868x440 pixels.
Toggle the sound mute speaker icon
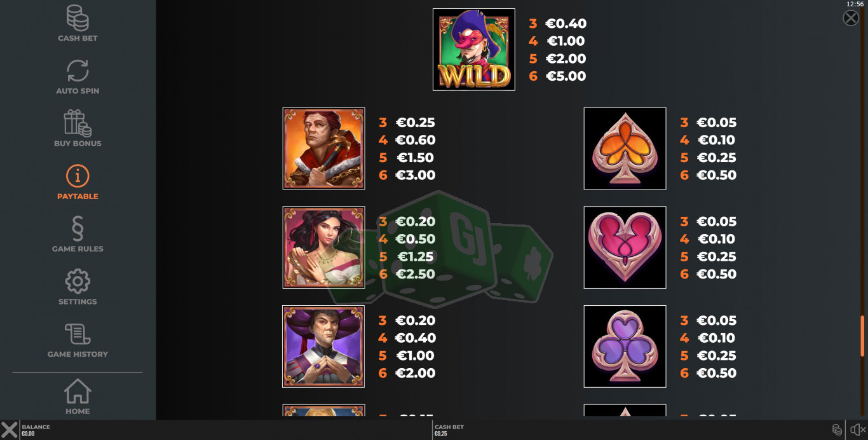tap(858, 430)
